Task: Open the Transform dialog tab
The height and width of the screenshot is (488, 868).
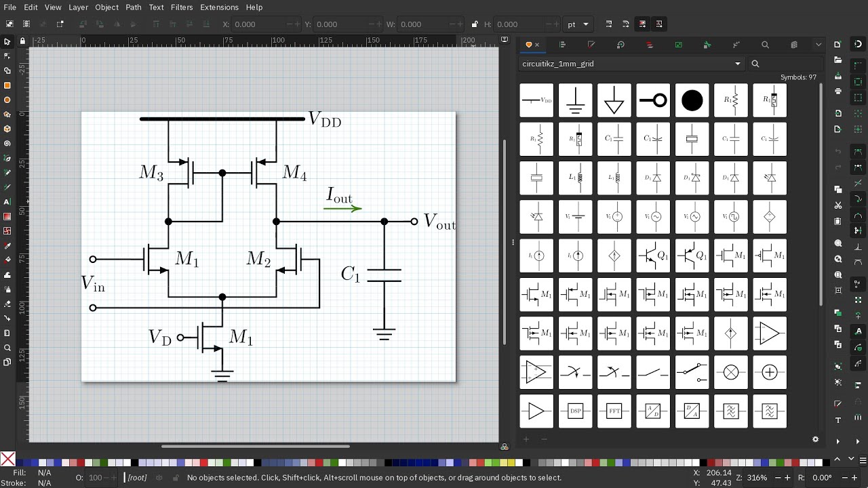Action: pos(620,45)
